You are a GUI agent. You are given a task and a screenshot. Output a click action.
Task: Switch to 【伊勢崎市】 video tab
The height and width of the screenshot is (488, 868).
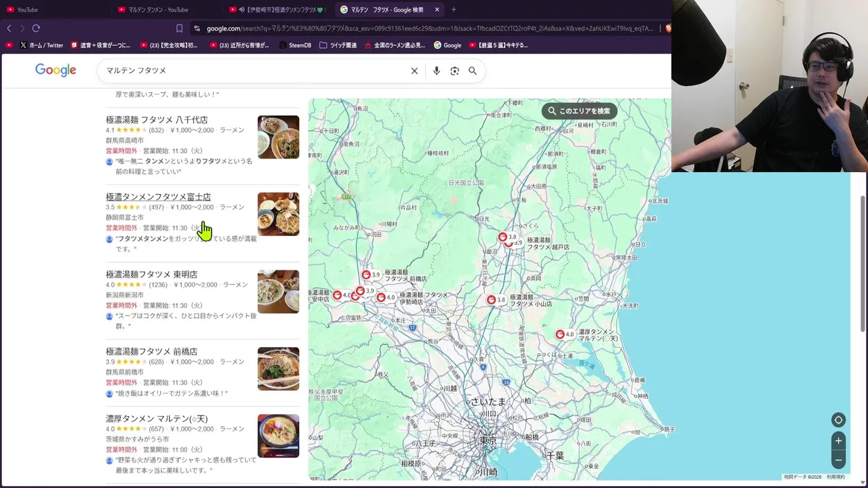tap(278, 9)
